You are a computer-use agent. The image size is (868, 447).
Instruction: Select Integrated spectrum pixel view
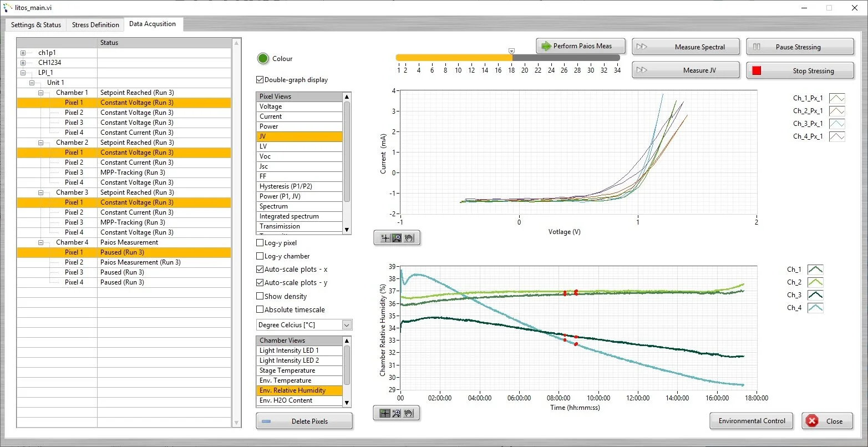coord(300,216)
